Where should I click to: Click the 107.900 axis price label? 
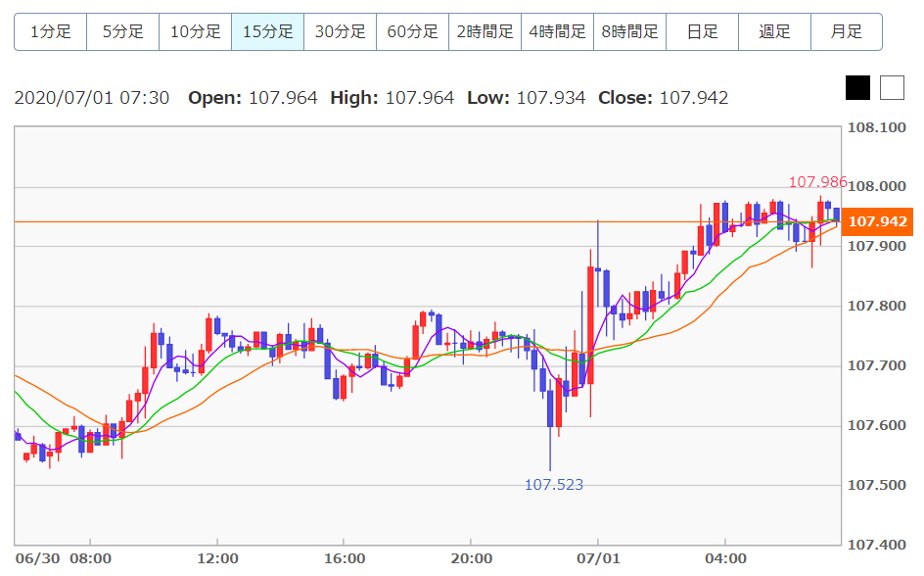876,246
